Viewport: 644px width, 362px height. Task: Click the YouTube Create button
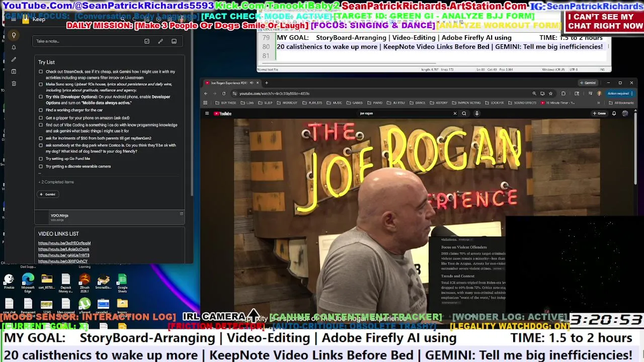pyautogui.click(x=599, y=114)
